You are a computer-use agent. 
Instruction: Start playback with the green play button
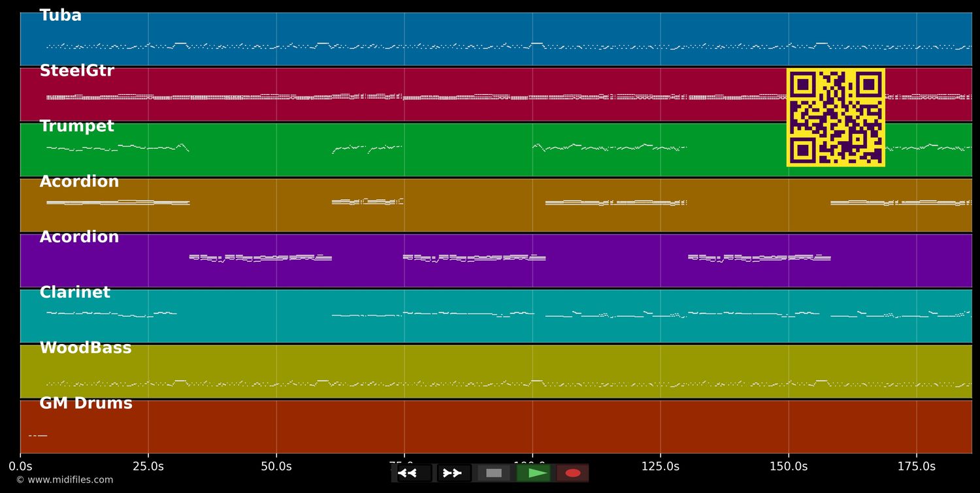pyautogui.click(x=534, y=473)
